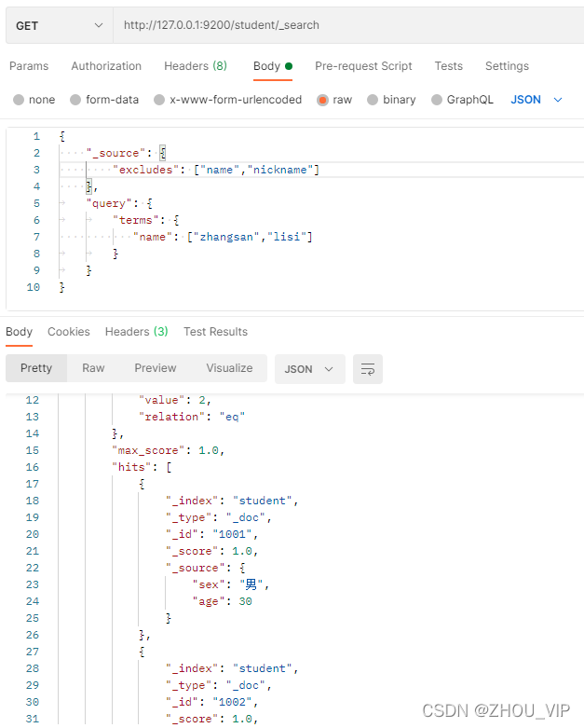Switch response view to Preview
The height and width of the screenshot is (728, 584).
[156, 368]
